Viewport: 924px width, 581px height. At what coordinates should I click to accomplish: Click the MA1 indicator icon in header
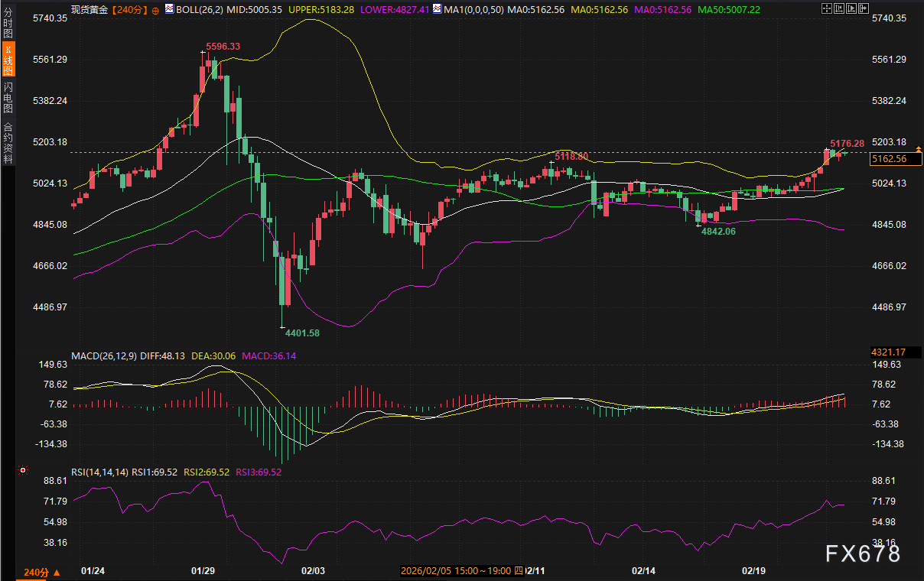click(436, 9)
